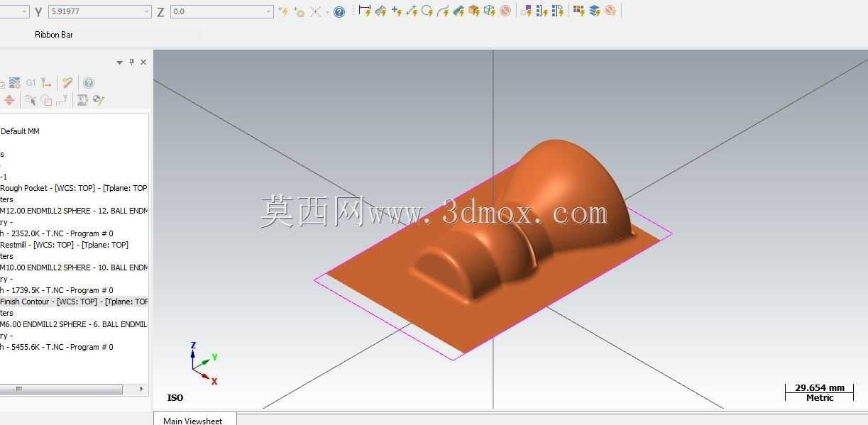Select the 2352.0K T.NC toolpath row
The width and height of the screenshot is (868, 425).
click(57, 233)
